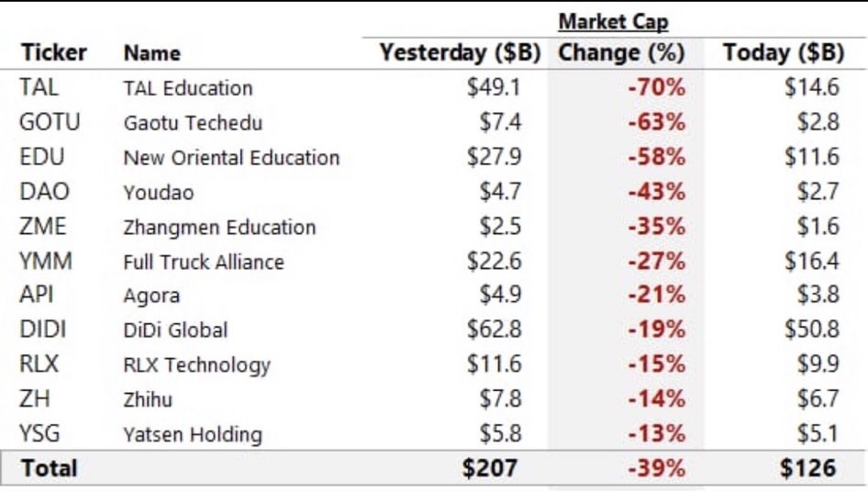Select the -70% change value
868x493 pixels.
[656, 88]
